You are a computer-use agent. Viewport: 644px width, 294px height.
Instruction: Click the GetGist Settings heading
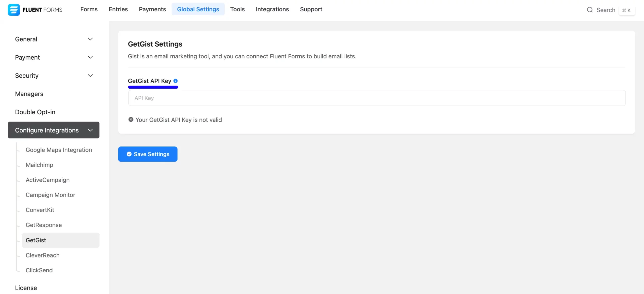coord(155,44)
